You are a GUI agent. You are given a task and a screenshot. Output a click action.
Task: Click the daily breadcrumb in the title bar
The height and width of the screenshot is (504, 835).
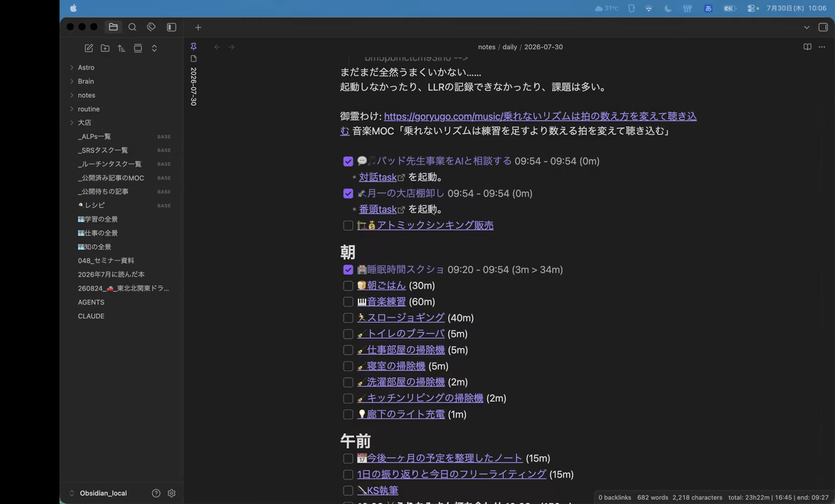(510, 47)
